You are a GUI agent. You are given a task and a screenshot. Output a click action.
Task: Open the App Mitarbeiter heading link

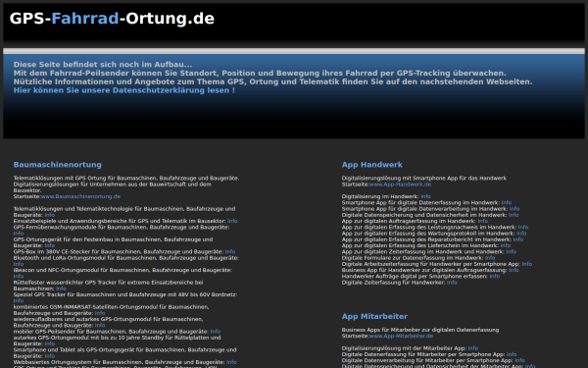click(x=374, y=317)
